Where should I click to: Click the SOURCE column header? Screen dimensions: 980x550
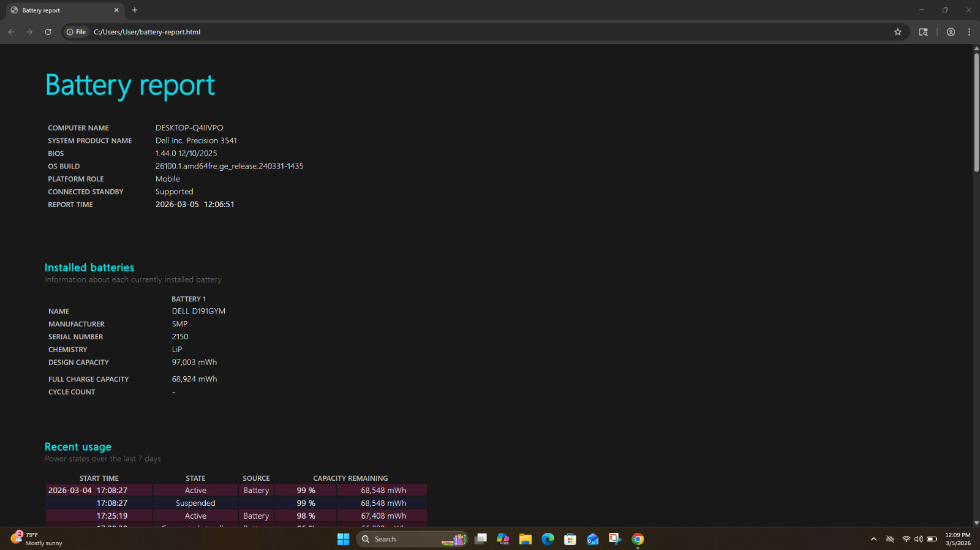[x=256, y=478]
